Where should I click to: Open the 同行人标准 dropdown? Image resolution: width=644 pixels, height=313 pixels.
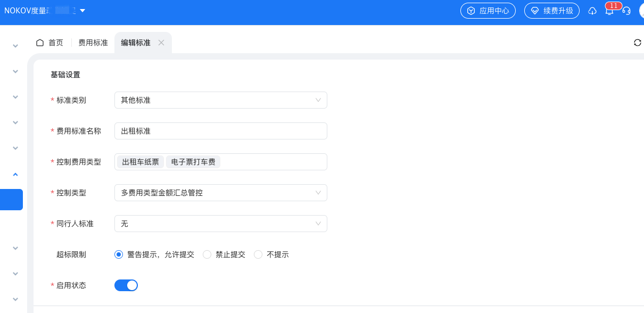coord(220,224)
